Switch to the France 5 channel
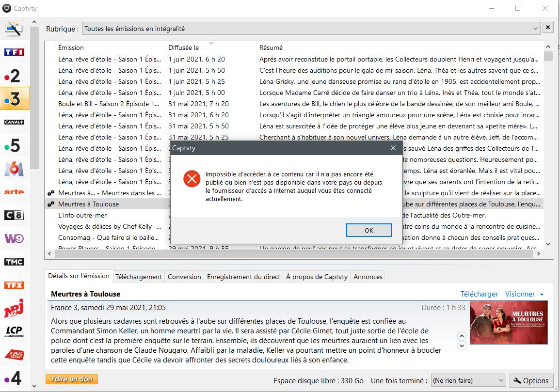The height and width of the screenshot is (392, 560). tap(14, 145)
